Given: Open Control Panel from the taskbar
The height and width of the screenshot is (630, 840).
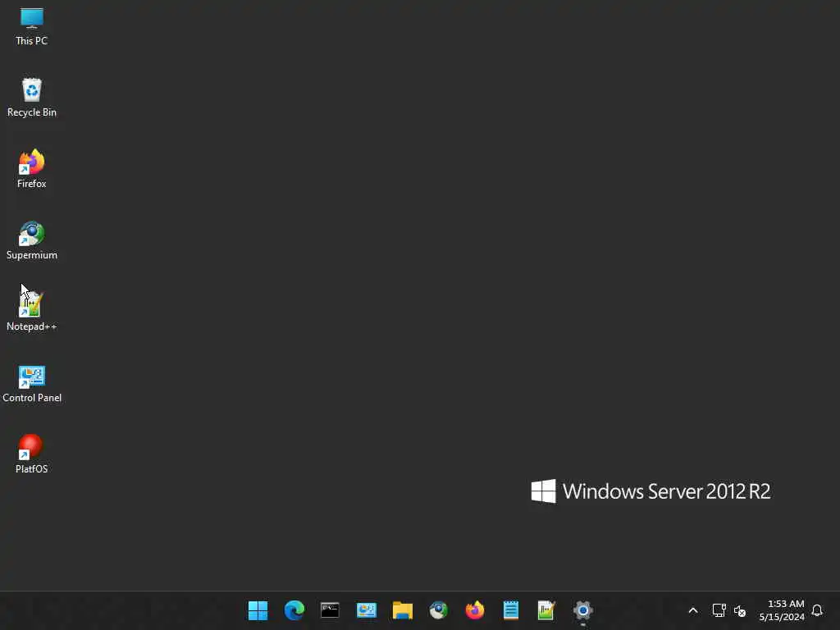Looking at the screenshot, I should point(367,610).
